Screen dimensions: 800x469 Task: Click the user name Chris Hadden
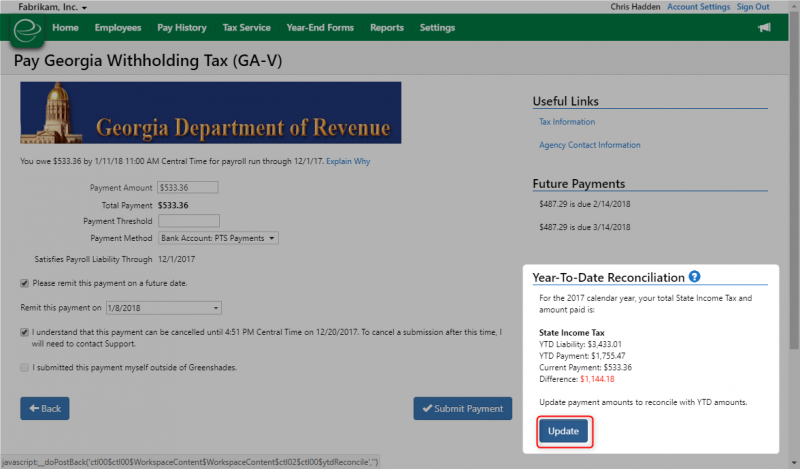(x=635, y=7)
